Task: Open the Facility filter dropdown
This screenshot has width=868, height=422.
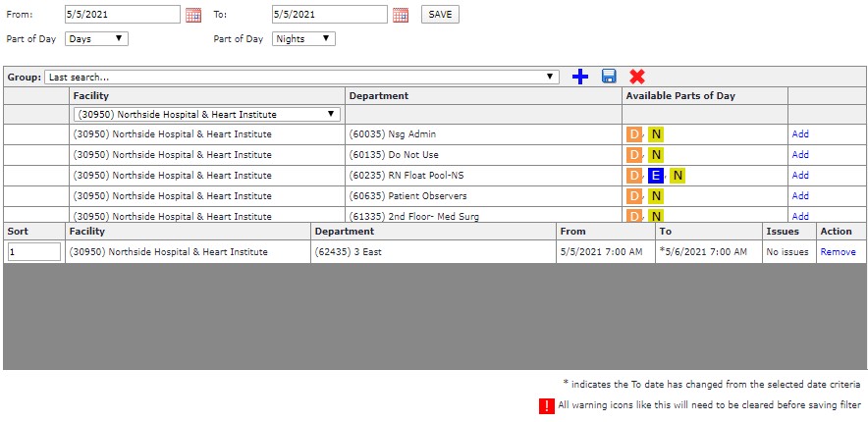Action: coord(206,115)
